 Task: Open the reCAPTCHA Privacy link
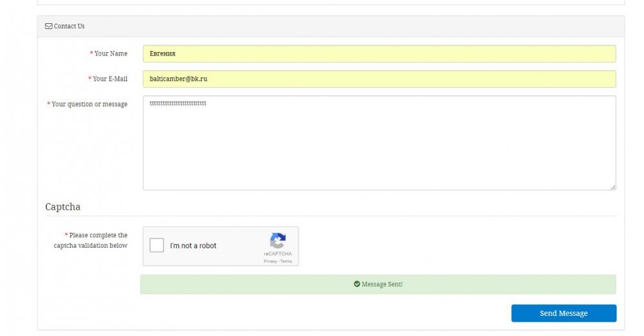coord(270,261)
